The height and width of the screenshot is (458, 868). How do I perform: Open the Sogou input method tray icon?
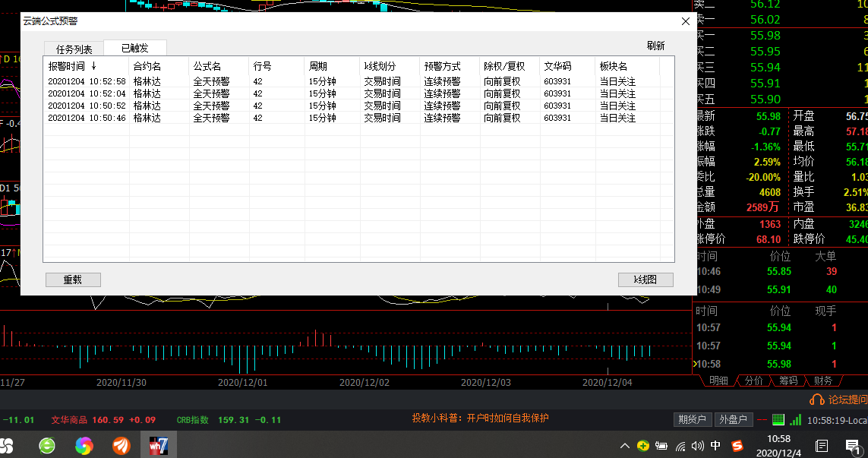[x=737, y=445]
